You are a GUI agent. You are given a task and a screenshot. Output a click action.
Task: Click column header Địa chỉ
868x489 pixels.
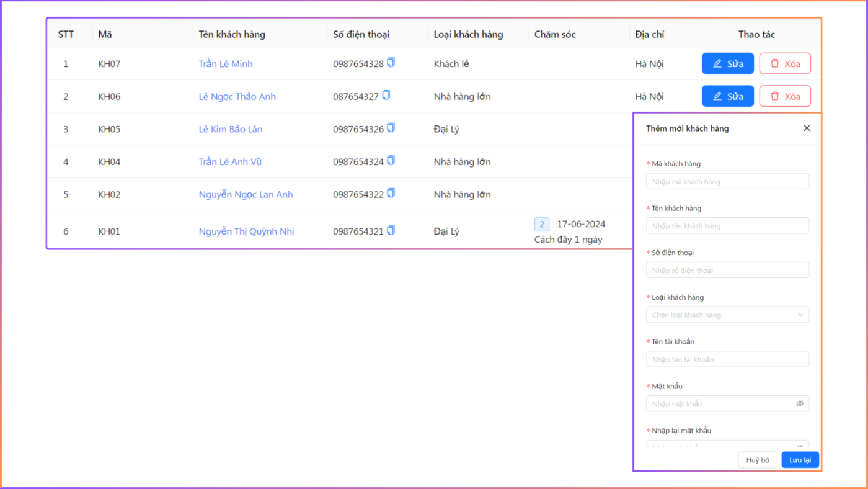[649, 34]
